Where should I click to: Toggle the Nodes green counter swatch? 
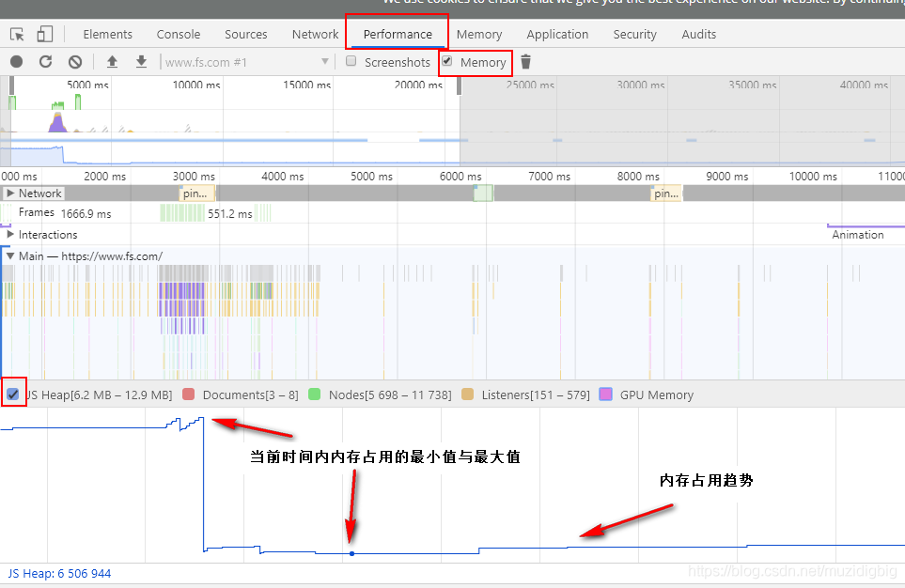[x=314, y=395]
